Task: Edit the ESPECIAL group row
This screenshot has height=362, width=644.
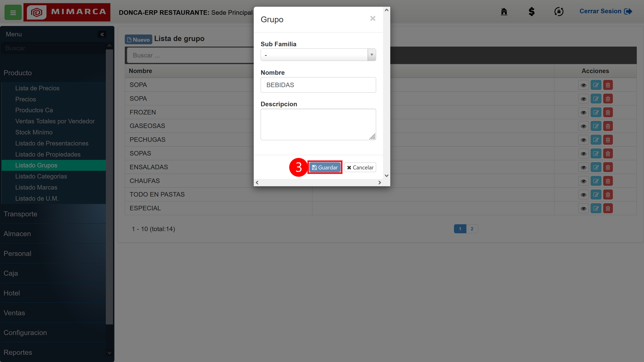Action: (x=596, y=208)
